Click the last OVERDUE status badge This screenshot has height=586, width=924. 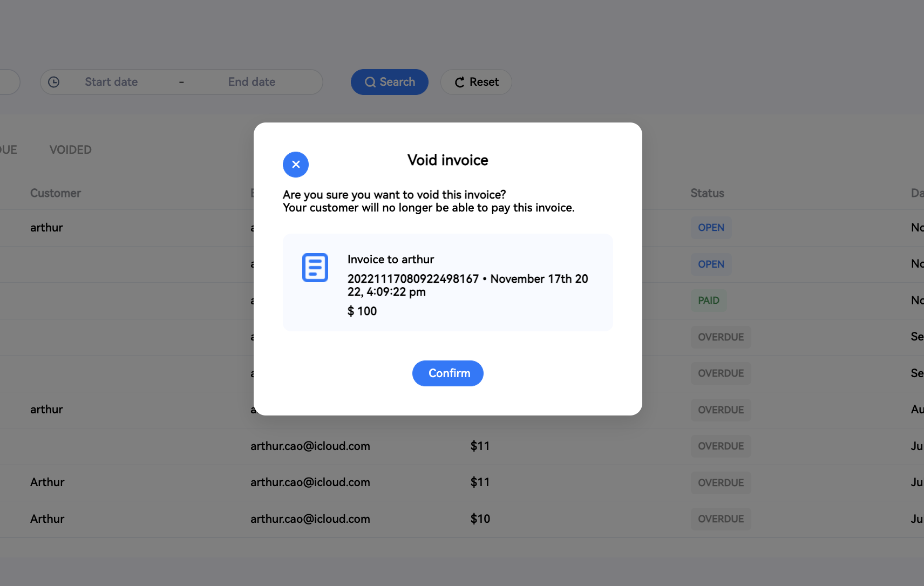[721, 519]
